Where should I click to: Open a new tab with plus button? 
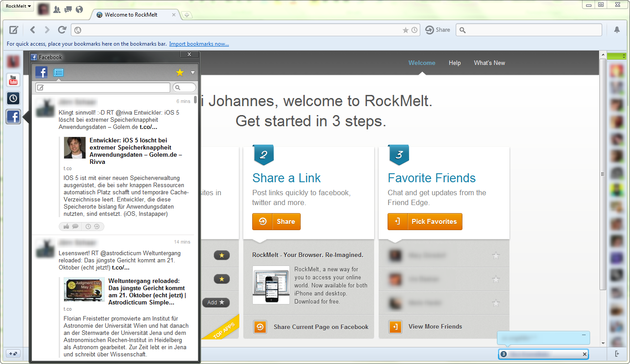187,15
